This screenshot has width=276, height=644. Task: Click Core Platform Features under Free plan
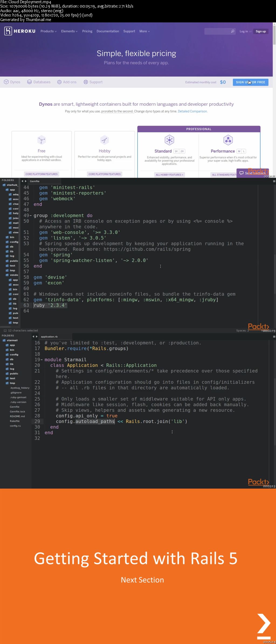pyautogui.click(x=42, y=174)
